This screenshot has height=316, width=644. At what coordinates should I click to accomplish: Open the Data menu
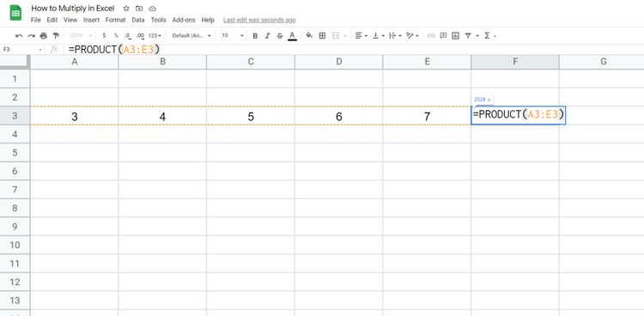(x=138, y=20)
